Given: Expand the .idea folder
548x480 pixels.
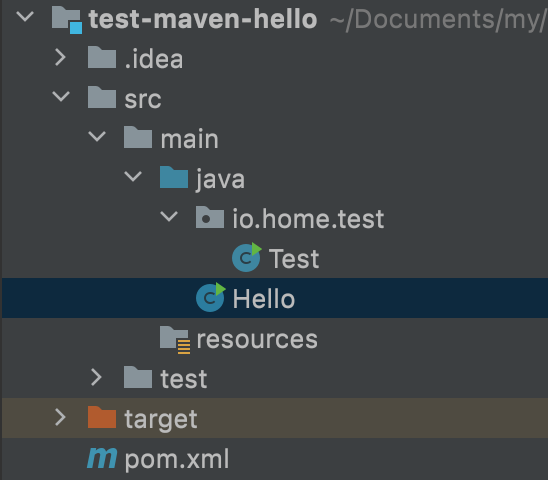Looking at the screenshot, I should point(60,57).
